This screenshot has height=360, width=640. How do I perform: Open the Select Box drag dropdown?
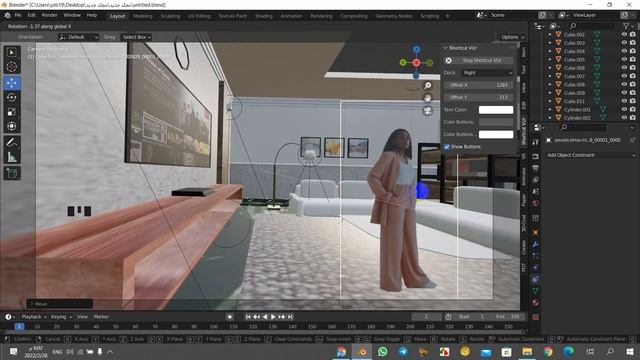click(x=136, y=37)
